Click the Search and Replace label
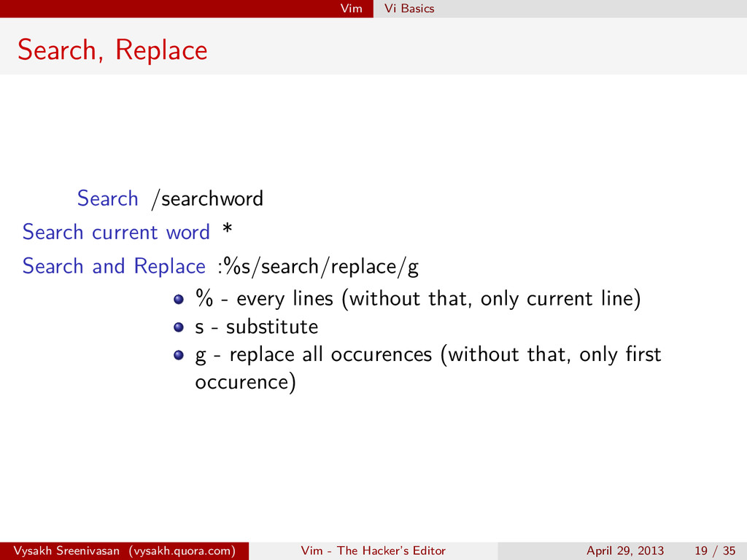This screenshot has width=747, height=560. (114, 266)
